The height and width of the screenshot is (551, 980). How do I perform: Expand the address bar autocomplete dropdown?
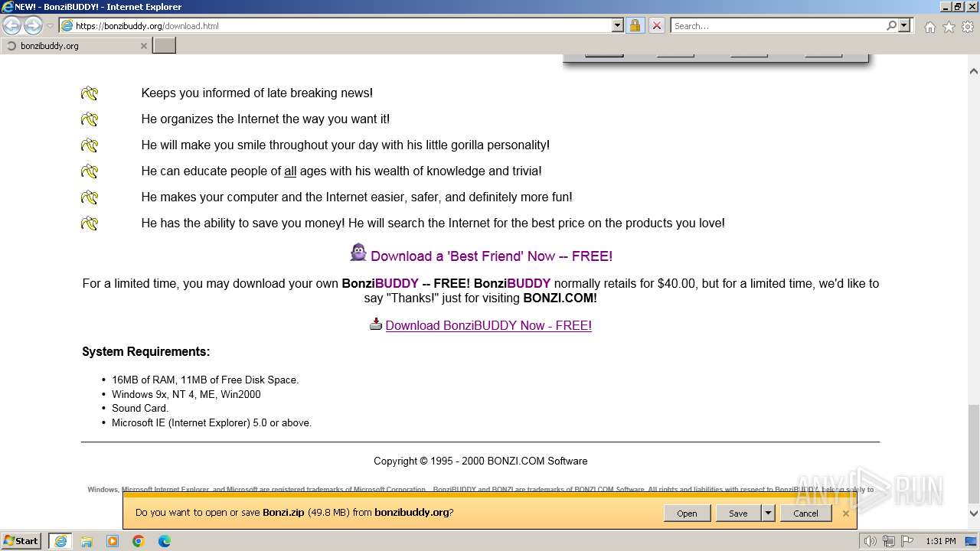coord(618,25)
